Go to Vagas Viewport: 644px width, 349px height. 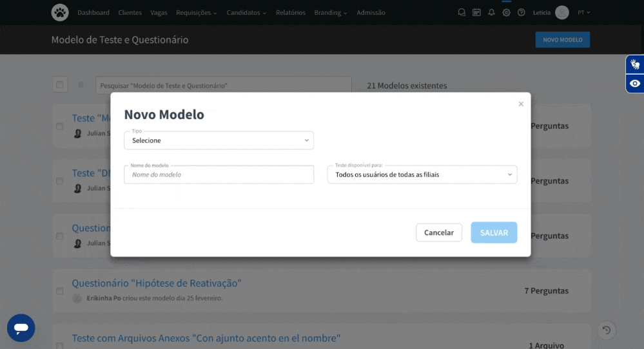point(159,13)
